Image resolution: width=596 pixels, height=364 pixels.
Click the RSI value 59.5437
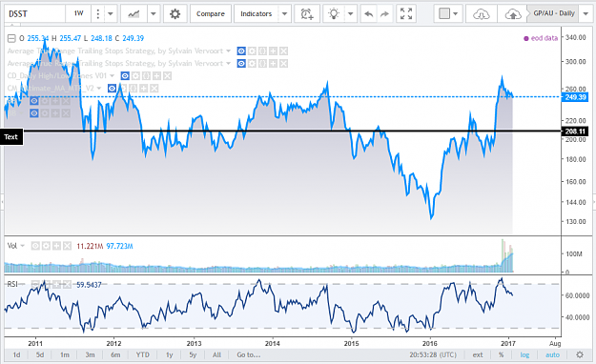tap(89, 285)
